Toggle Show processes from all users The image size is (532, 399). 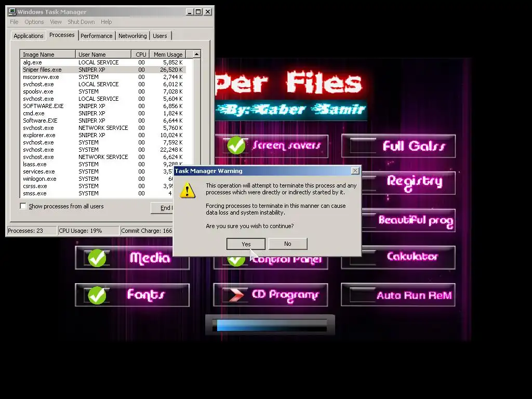(x=23, y=206)
